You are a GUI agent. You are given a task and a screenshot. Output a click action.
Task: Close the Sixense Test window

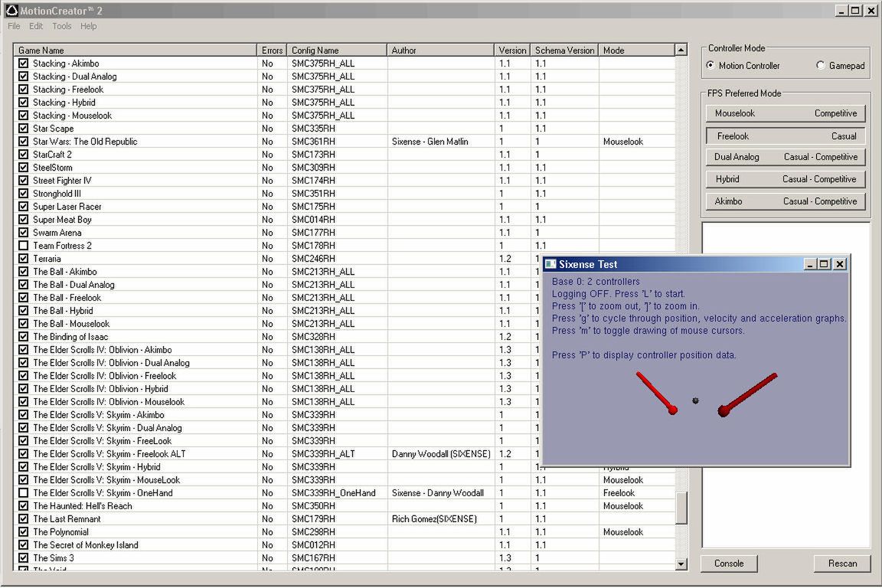coord(840,264)
